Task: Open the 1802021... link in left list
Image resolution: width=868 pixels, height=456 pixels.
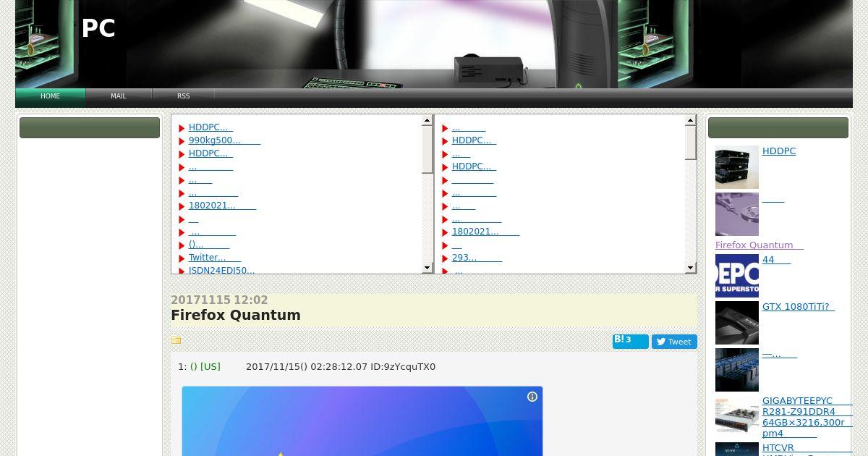Action: pyautogui.click(x=222, y=206)
